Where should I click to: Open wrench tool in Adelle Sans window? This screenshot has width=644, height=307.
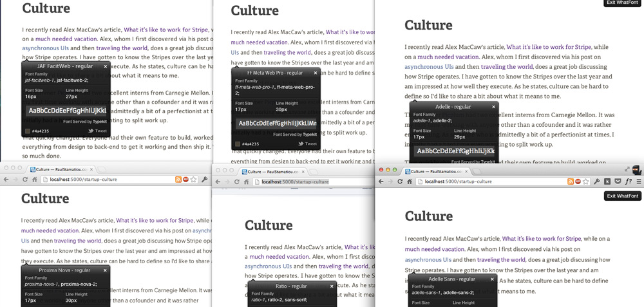coord(597,181)
